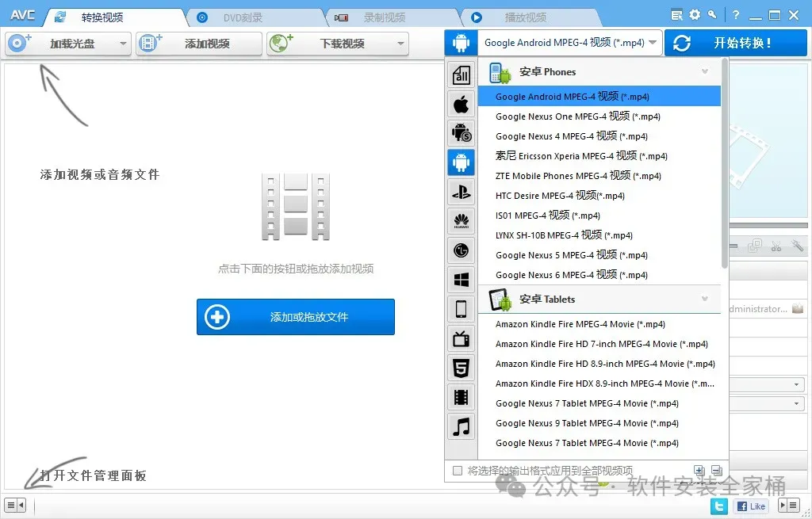812x519 pixels.
Task: Click the overlapping squares merge icon
Action: tap(755, 246)
